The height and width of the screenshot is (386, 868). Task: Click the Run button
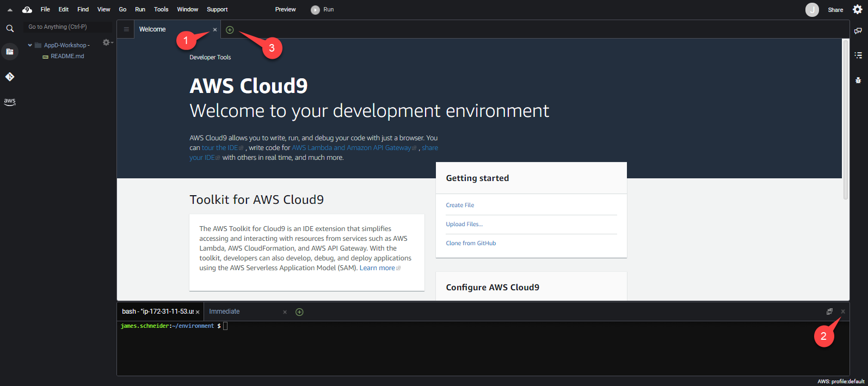(x=323, y=10)
